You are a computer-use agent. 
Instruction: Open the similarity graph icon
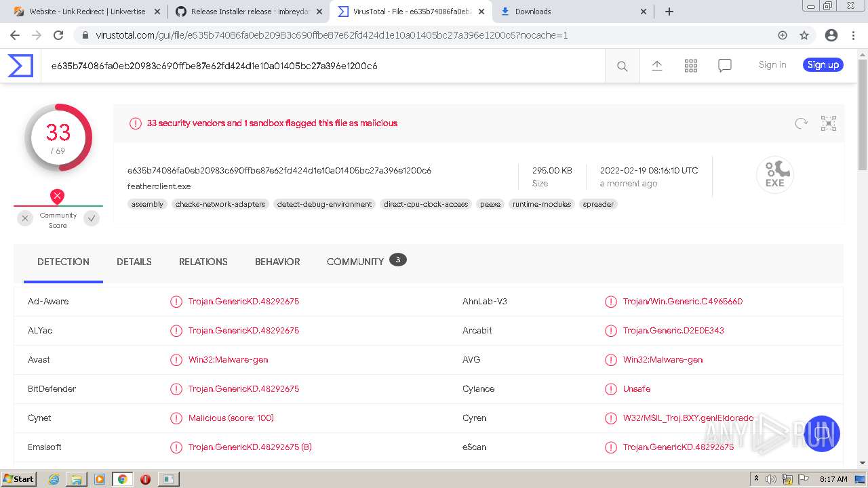pos(829,123)
